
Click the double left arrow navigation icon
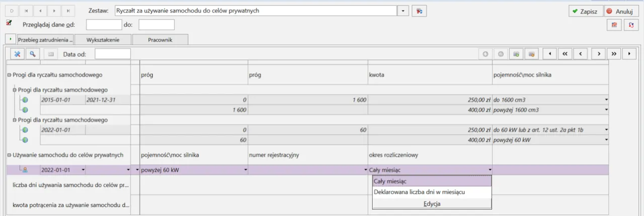[565, 54]
